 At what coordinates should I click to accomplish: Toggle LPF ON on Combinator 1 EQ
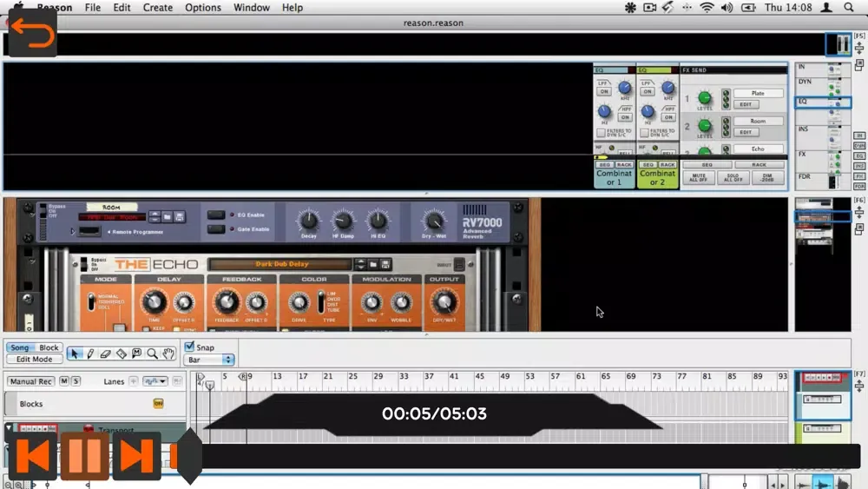click(604, 91)
